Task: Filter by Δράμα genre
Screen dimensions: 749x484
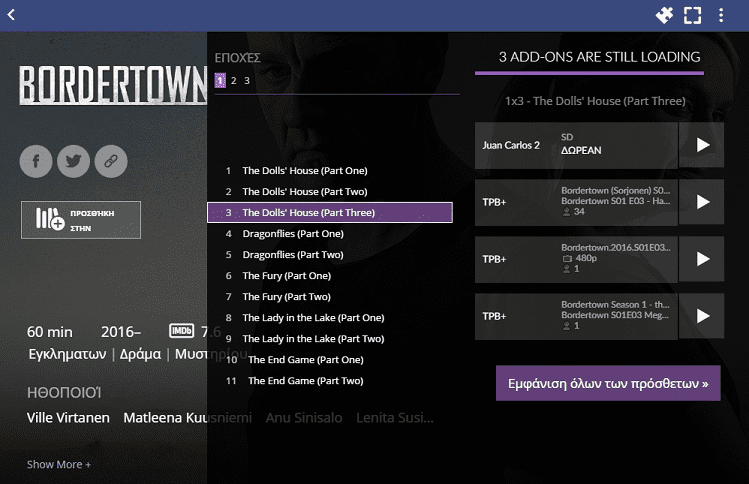Action: pyautogui.click(x=140, y=354)
